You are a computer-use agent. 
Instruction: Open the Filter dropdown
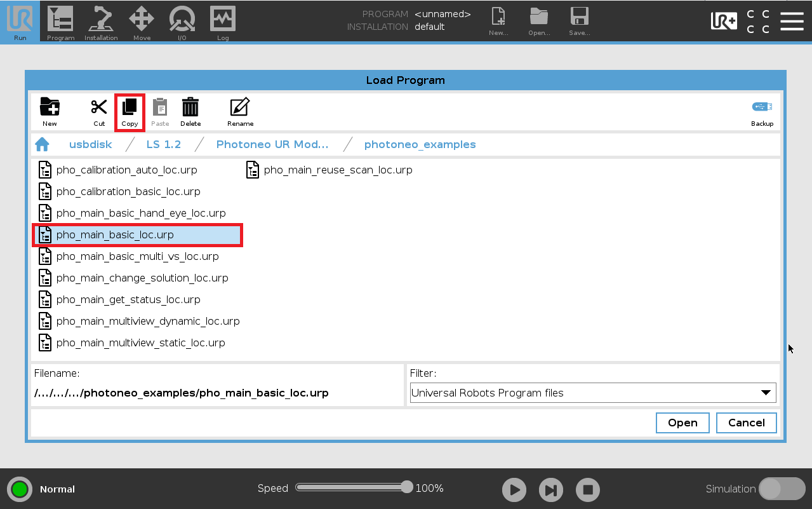(593, 393)
